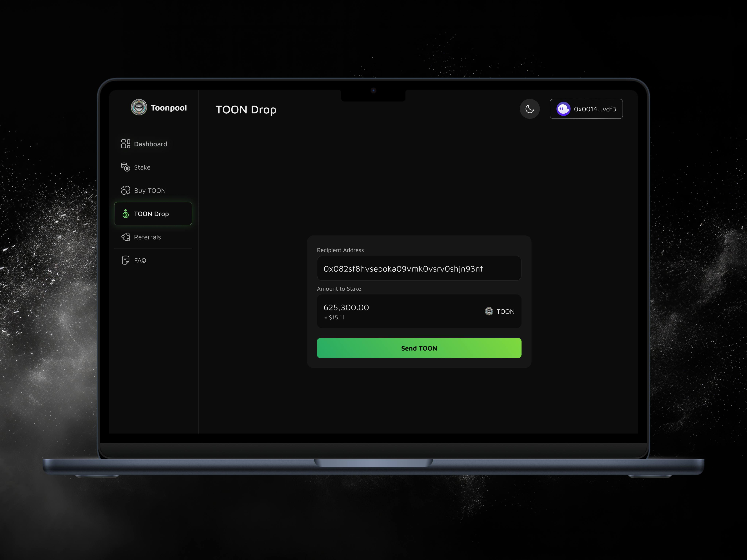Select the Recipient Address input field
Screen dimensions: 747x560
419,268
